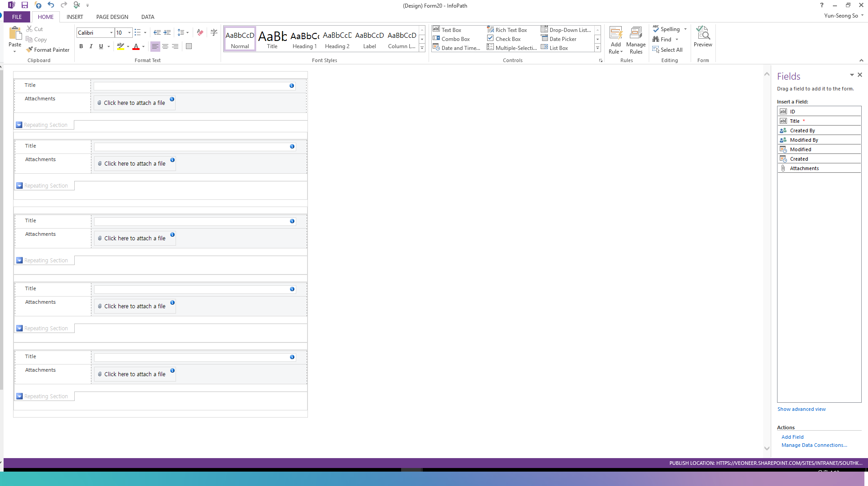Clear formatting with the eraser icon
Screen dimensions: 868x486
pyautogui.click(x=200, y=32)
